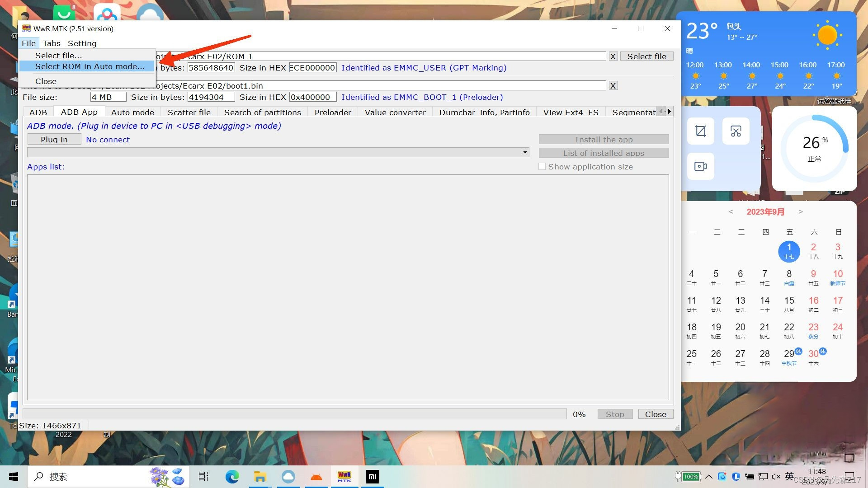
Task: Open the empty ADB device dropdown
Action: pyautogui.click(x=525, y=152)
